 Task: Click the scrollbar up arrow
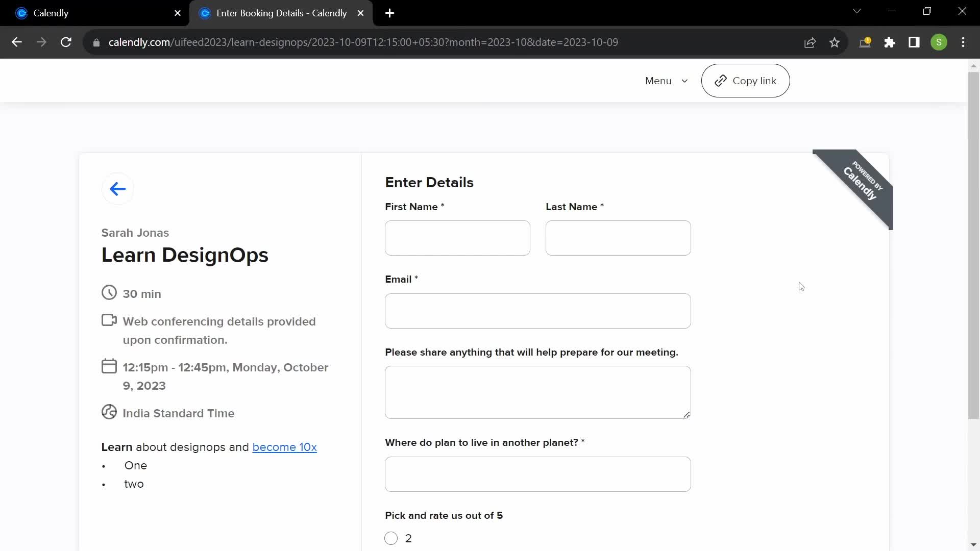973,66
